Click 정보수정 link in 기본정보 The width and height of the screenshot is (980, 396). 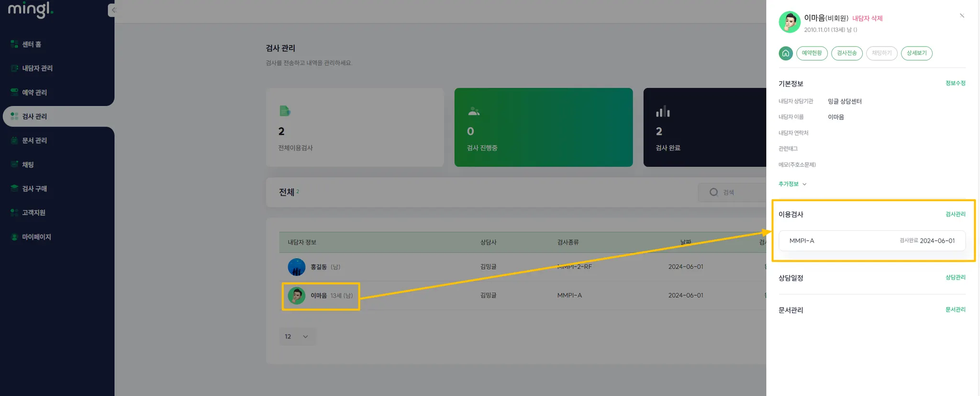955,83
